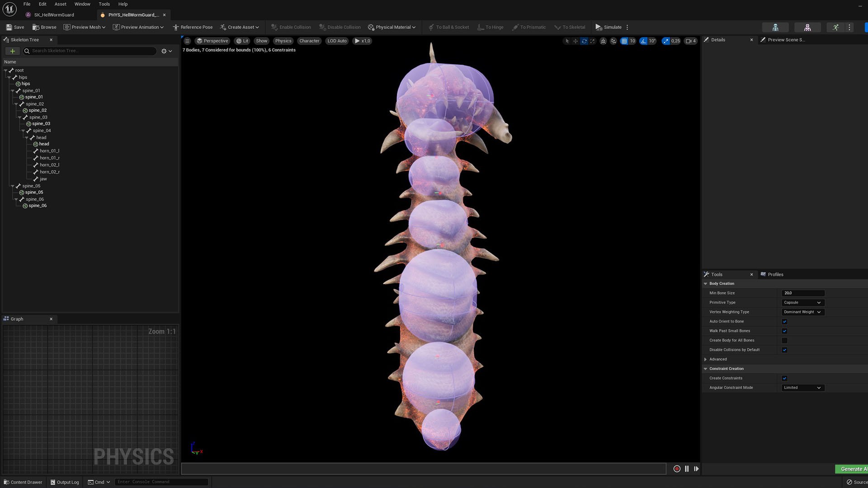Image resolution: width=868 pixels, height=488 pixels.
Task: Click Search Skeleton Tree field
Action: pyautogui.click(x=90, y=51)
